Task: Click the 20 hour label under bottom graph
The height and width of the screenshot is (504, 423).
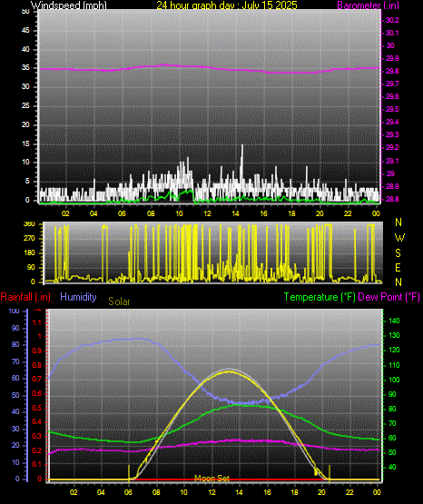Action: coord(322,492)
